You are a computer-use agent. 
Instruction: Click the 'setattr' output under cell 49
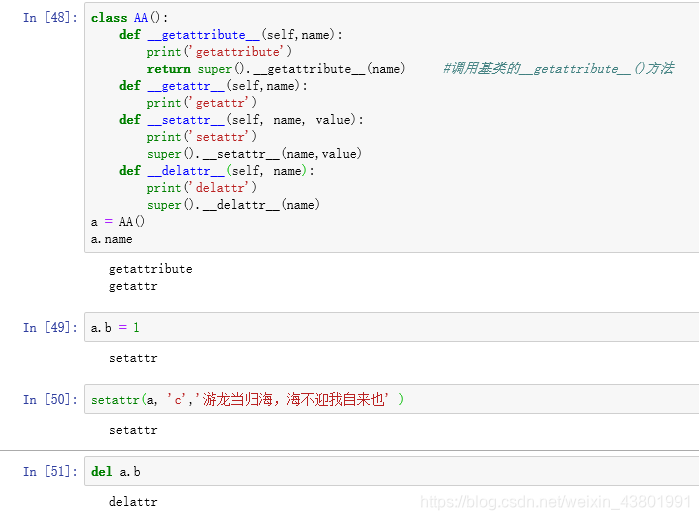pos(133,358)
